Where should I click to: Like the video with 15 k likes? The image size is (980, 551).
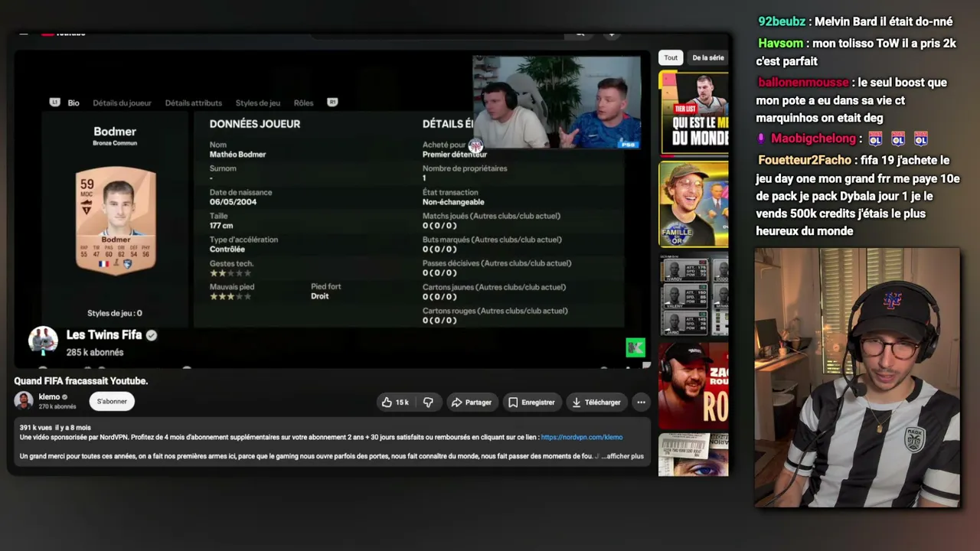pyautogui.click(x=395, y=403)
